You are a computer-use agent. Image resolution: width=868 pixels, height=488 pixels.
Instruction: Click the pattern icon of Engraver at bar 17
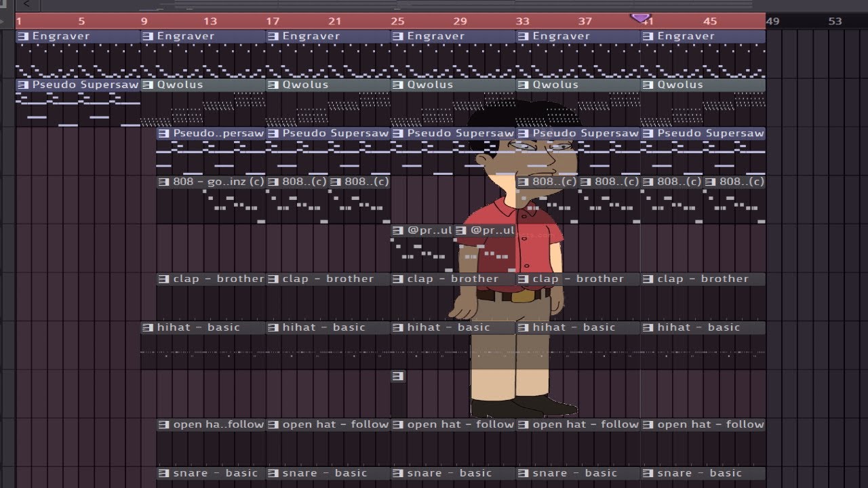point(273,36)
